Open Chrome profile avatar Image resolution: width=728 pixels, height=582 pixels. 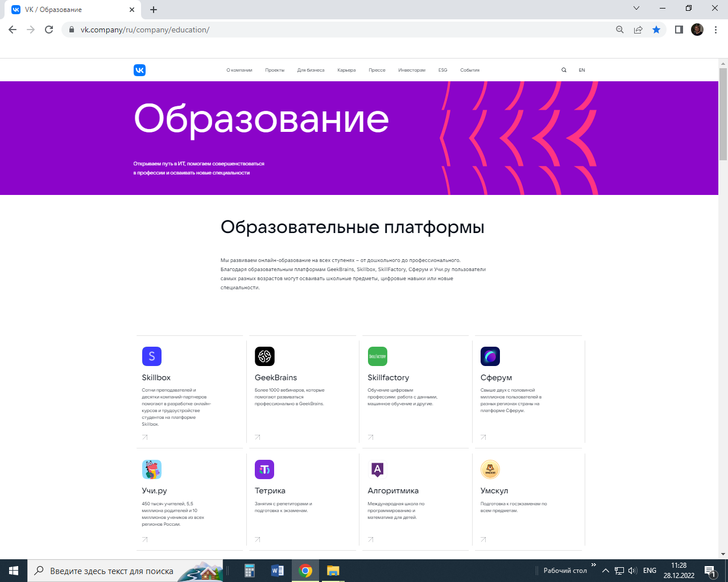(x=697, y=30)
